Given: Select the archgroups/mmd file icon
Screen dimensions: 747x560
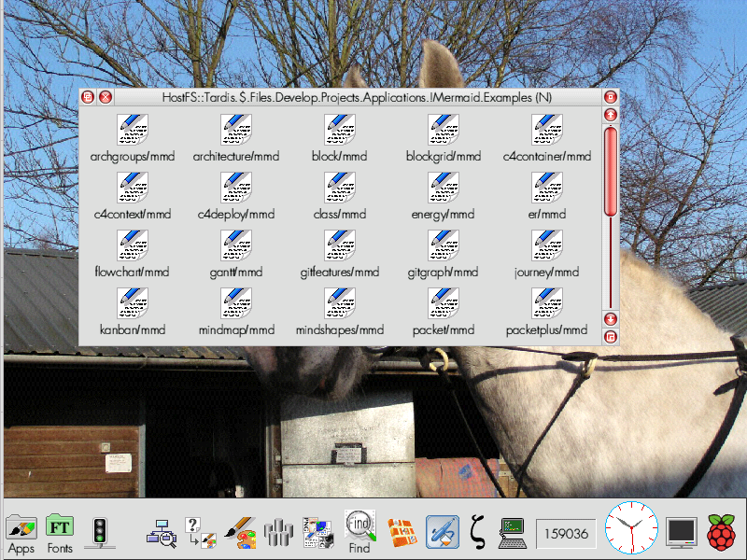Looking at the screenshot, I should [x=133, y=130].
